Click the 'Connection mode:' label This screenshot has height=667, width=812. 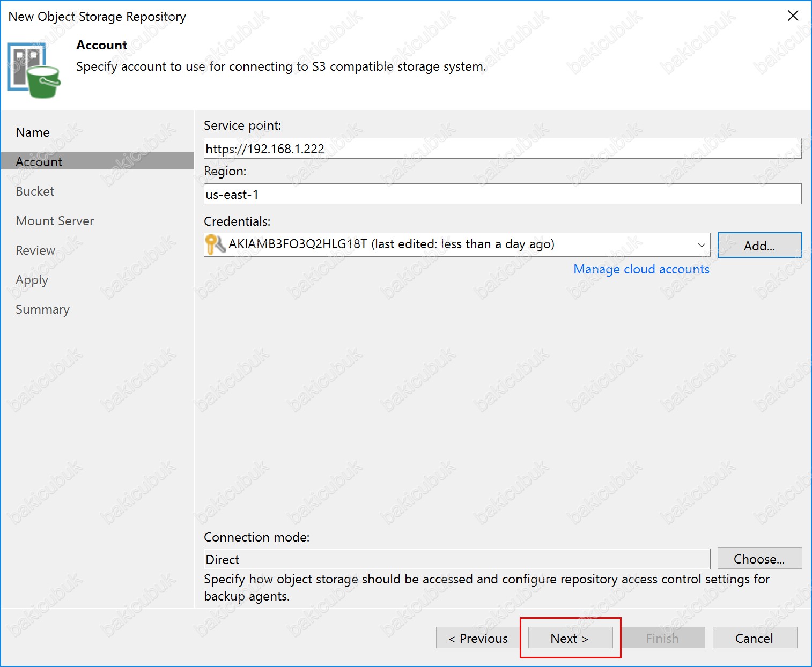coord(257,537)
